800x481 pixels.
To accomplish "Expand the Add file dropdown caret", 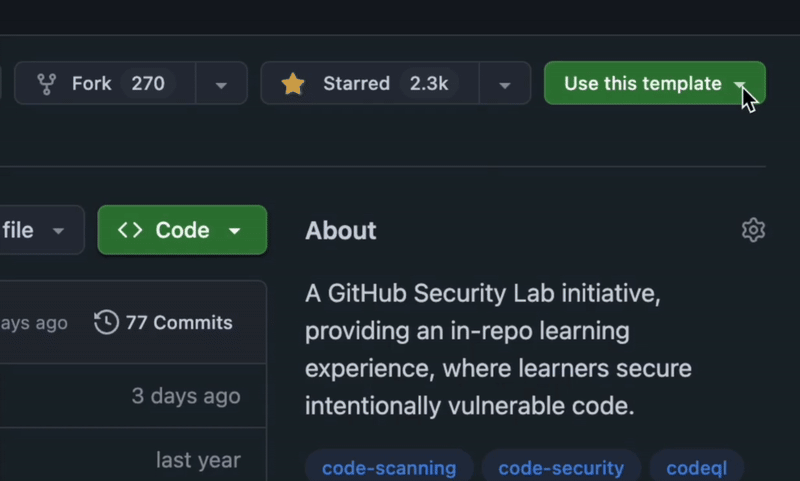I will click(x=59, y=231).
